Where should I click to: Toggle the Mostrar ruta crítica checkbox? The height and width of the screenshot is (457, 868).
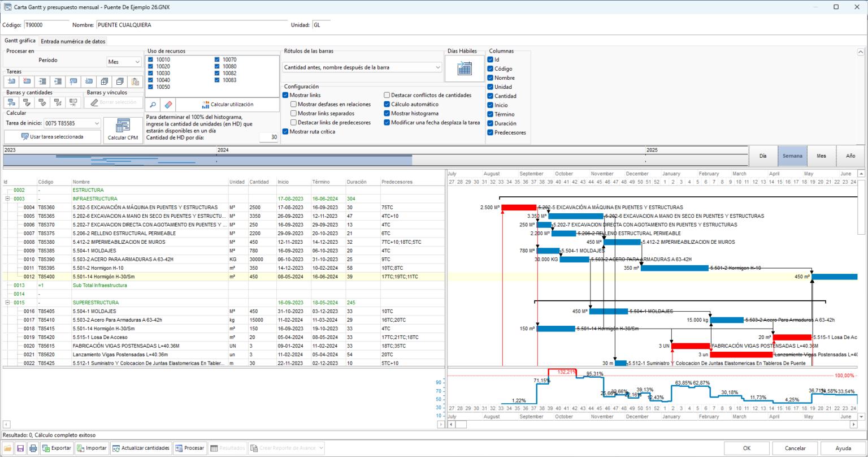(x=285, y=132)
